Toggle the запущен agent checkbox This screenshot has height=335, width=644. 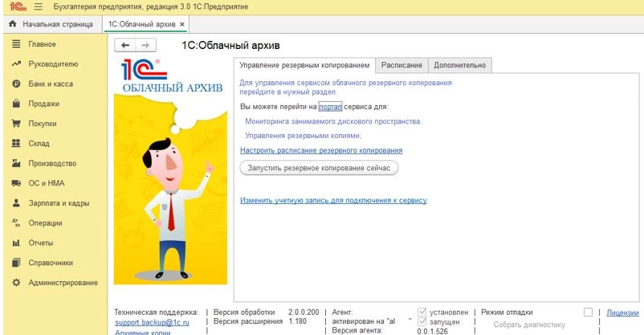[x=422, y=322]
